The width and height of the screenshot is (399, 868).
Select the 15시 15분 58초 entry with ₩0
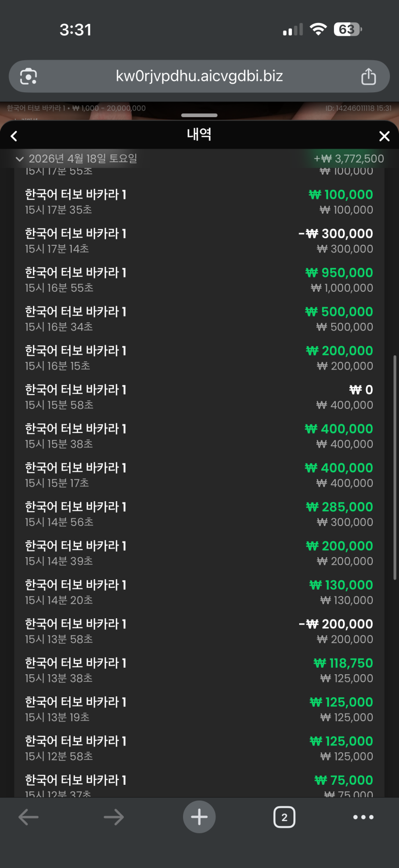point(199,397)
